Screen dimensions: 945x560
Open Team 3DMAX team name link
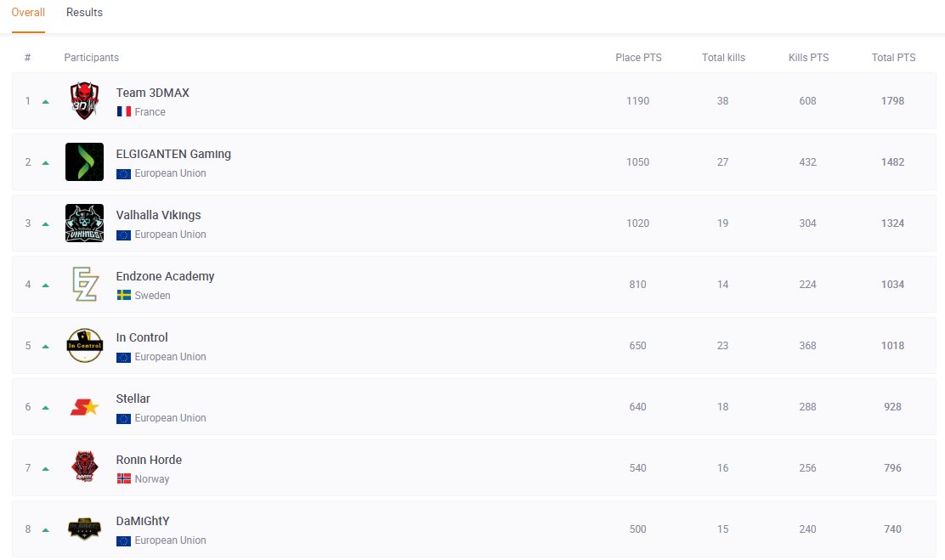[152, 93]
